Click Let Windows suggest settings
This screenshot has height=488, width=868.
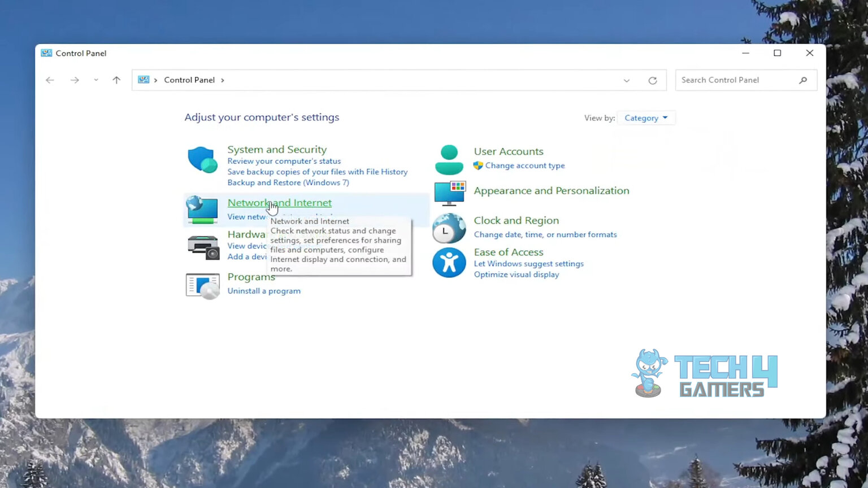click(x=529, y=264)
